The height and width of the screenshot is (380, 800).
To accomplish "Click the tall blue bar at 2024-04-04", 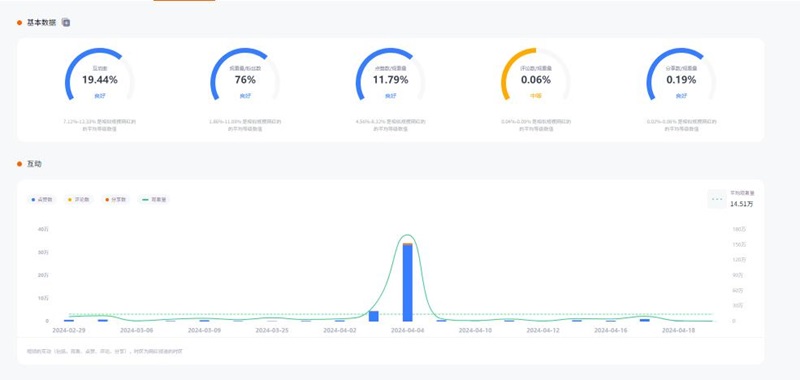I will click(407, 283).
